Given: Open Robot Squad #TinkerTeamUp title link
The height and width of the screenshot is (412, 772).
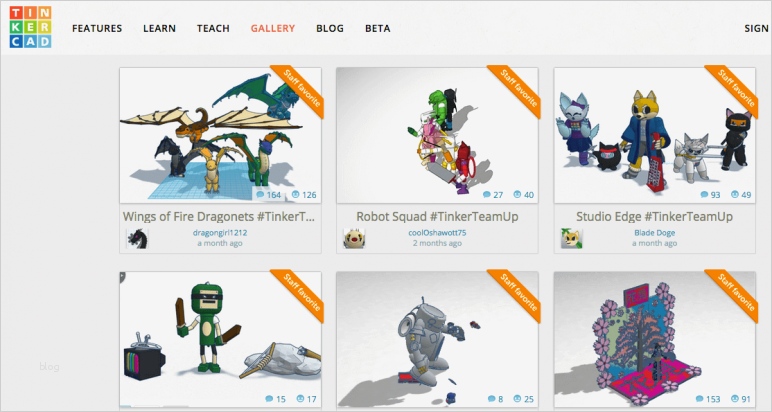Looking at the screenshot, I should tap(437, 217).
